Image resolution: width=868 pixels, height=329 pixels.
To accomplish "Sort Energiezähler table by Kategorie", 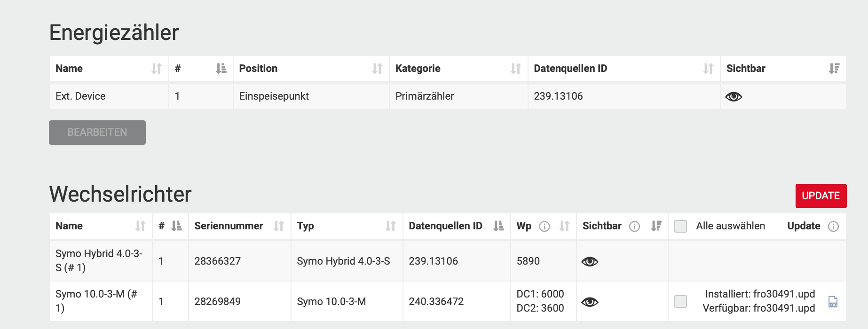I will (516, 69).
